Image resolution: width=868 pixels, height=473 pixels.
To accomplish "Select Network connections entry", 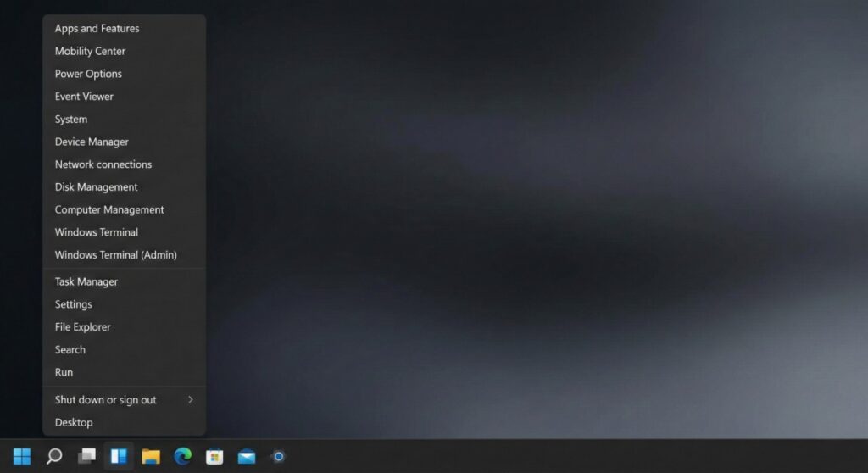I will tap(103, 164).
